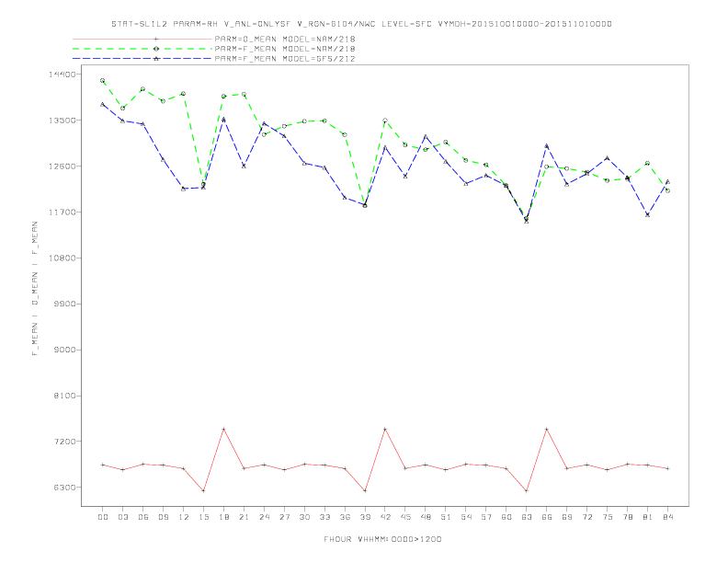Click x-axis tick label 78
The height and width of the screenshot is (563, 728).
click(628, 517)
